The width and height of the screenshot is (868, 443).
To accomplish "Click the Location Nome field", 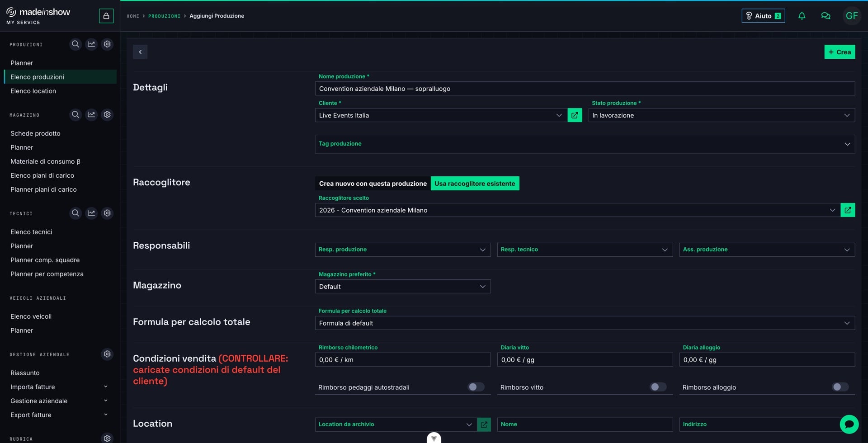I will tap(585, 424).
